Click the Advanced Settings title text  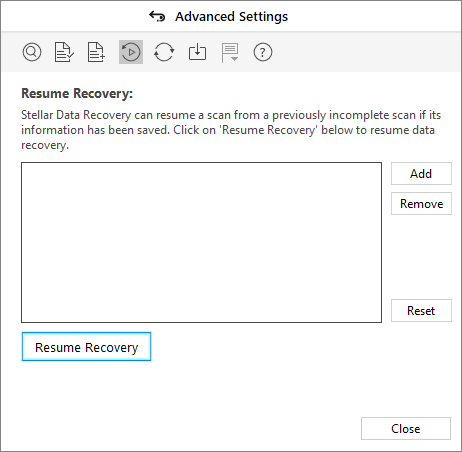click(x=232, y=17)
